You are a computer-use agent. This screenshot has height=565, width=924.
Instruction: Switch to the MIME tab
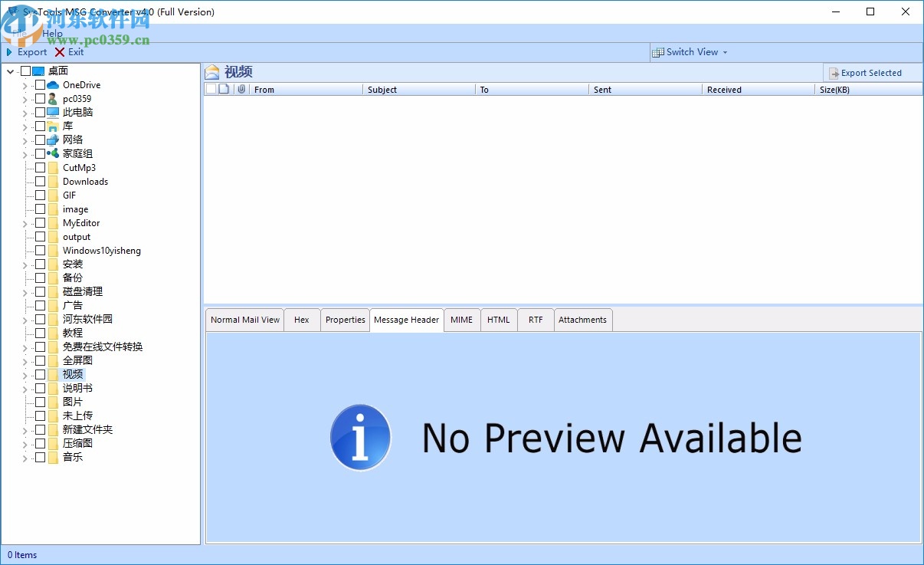[461, 320]
